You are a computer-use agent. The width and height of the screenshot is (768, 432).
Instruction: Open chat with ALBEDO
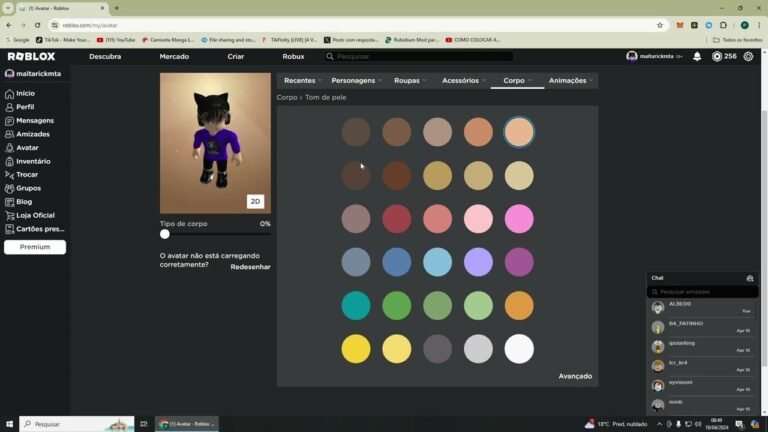[x=702, y=307]
